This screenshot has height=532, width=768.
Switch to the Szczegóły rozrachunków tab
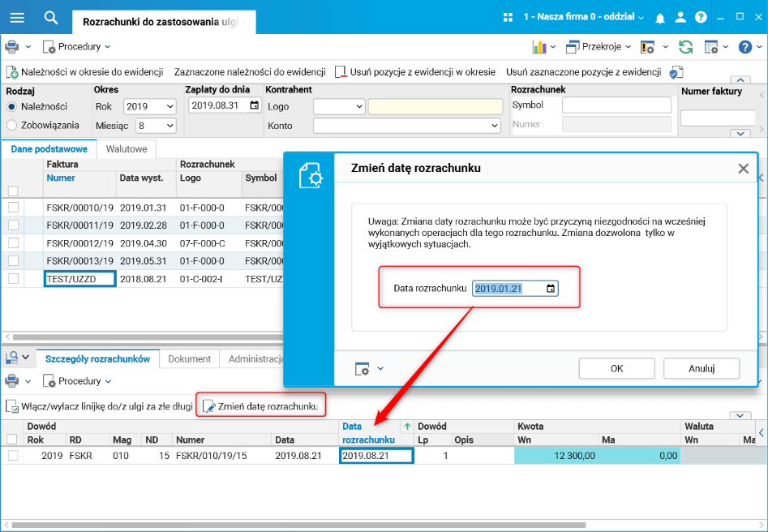pyautogui.click(x=97, y=358)
